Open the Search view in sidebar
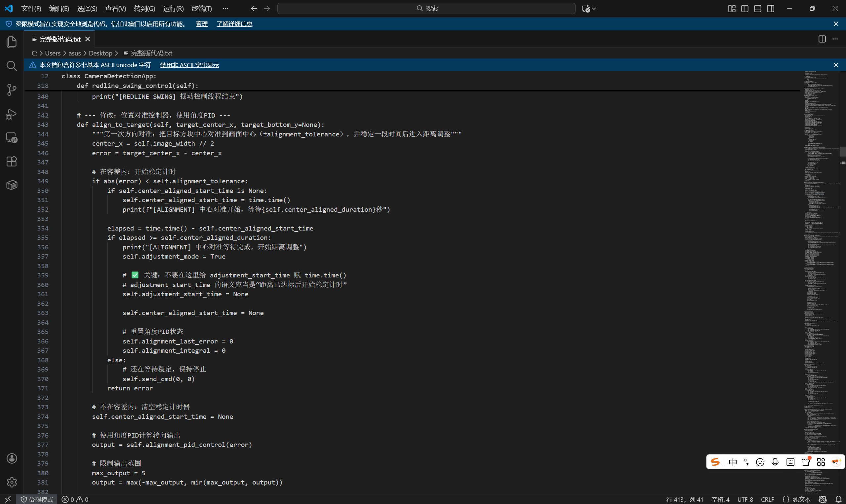 tap(12, 66)
